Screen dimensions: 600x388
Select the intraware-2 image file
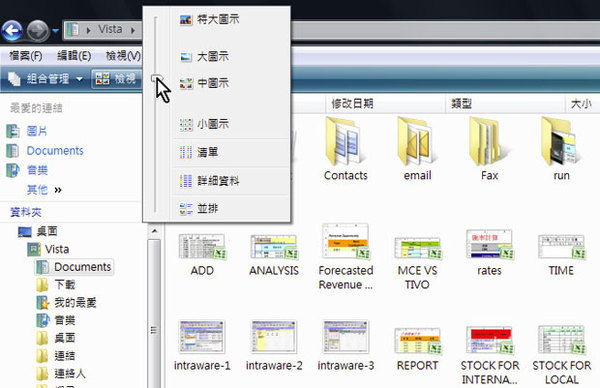(x=274, y=346)
